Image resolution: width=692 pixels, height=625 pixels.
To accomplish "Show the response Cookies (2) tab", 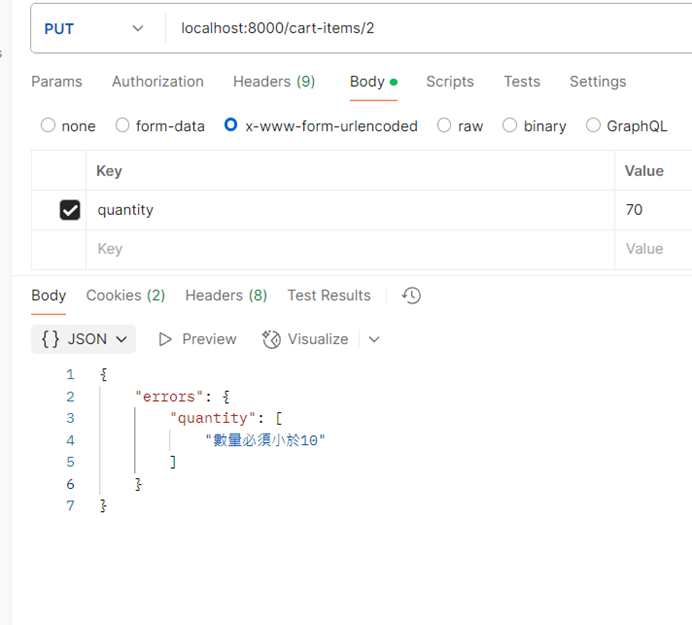I will 126,295.
